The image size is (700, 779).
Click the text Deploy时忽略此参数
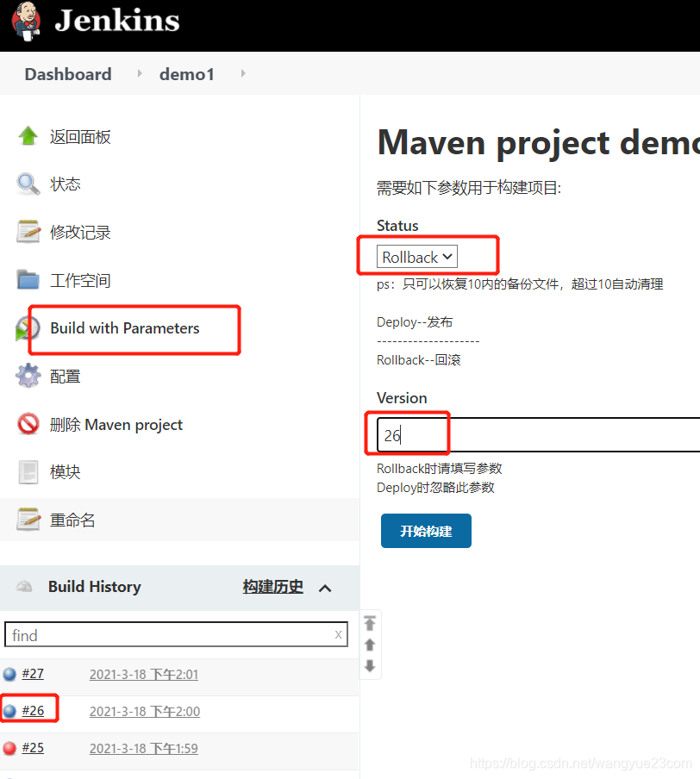[x=435, y=488]
